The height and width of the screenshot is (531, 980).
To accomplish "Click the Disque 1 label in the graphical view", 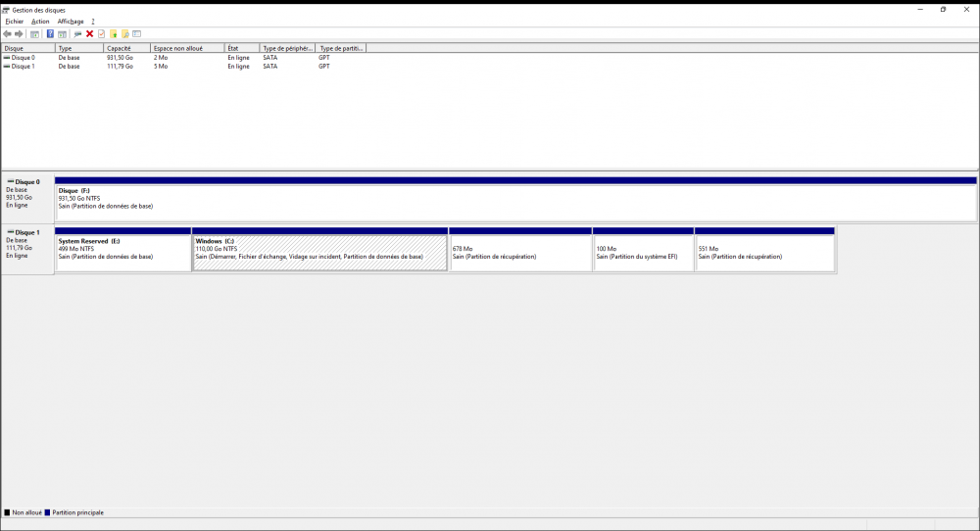I will point(26,233).
